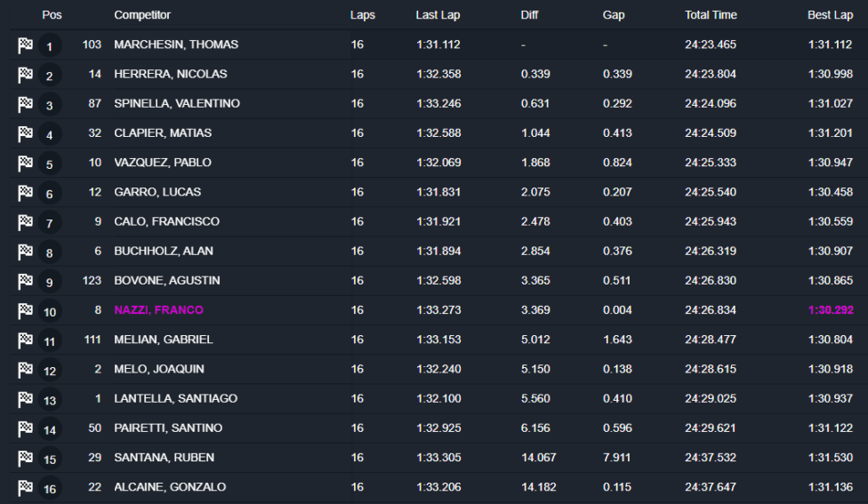868x504 pixels.
Task: Click the Gap column header
Action: (614, 15)
